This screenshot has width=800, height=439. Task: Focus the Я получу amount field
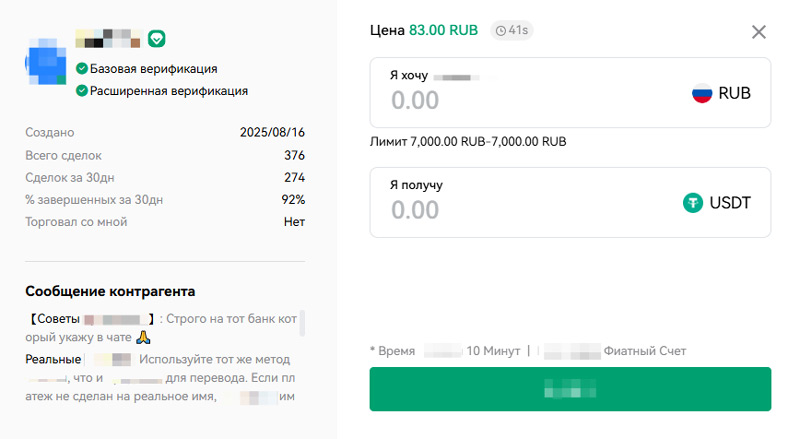(x=520, y=210)
